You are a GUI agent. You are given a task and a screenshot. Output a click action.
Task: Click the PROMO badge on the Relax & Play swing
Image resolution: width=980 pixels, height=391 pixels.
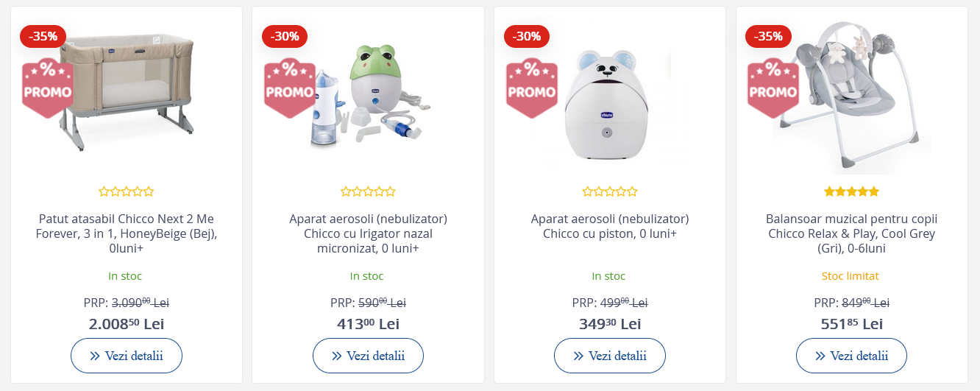pyautogui.click(x=773, y=88)
